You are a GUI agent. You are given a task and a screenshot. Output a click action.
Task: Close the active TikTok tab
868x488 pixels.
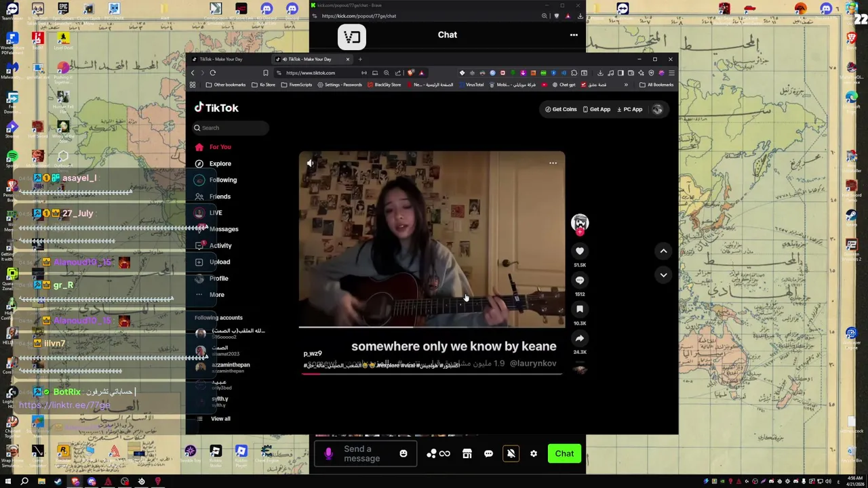(348, 59)
